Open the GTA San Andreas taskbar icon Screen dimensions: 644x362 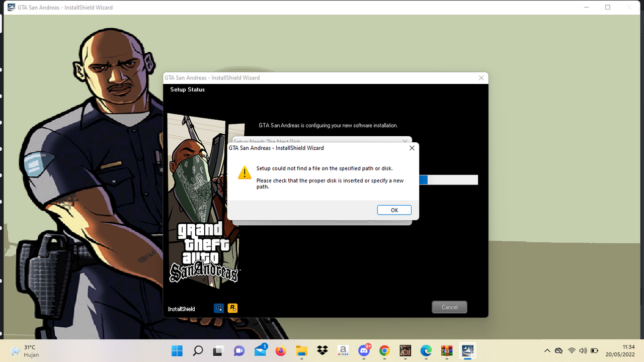(x=406, y=350)
